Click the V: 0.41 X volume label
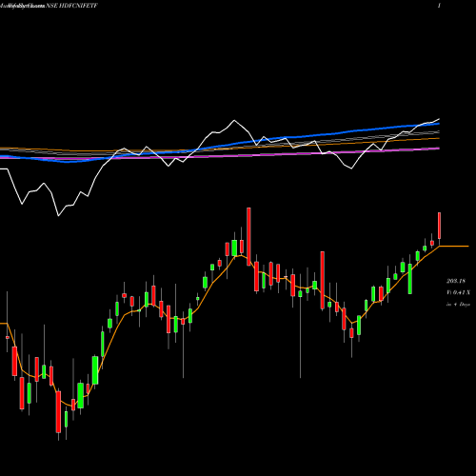 458,292
